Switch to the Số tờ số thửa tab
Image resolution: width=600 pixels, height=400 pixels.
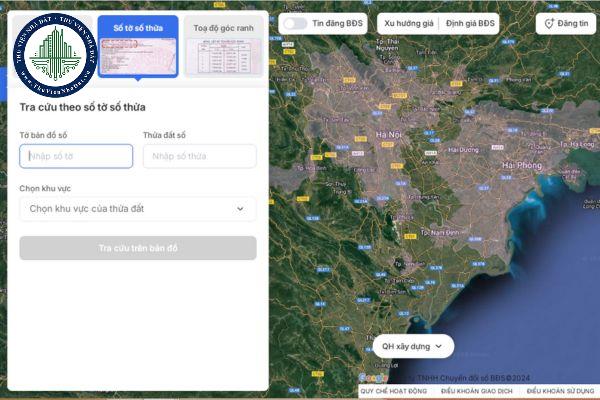138,46
